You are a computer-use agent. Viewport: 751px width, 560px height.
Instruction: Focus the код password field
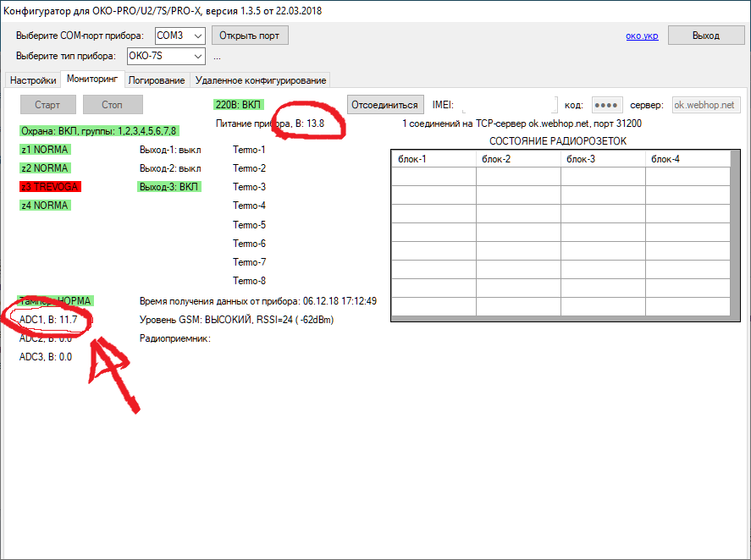606,105
